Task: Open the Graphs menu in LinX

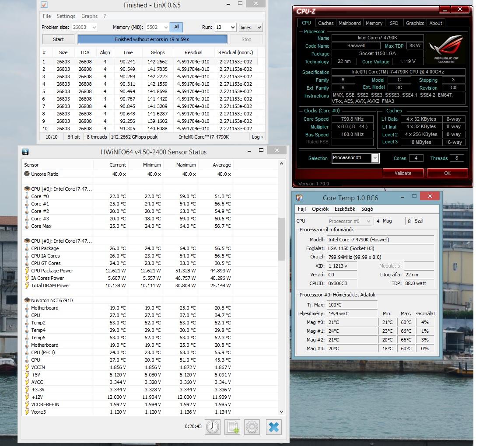Action: tap(89, 16)
